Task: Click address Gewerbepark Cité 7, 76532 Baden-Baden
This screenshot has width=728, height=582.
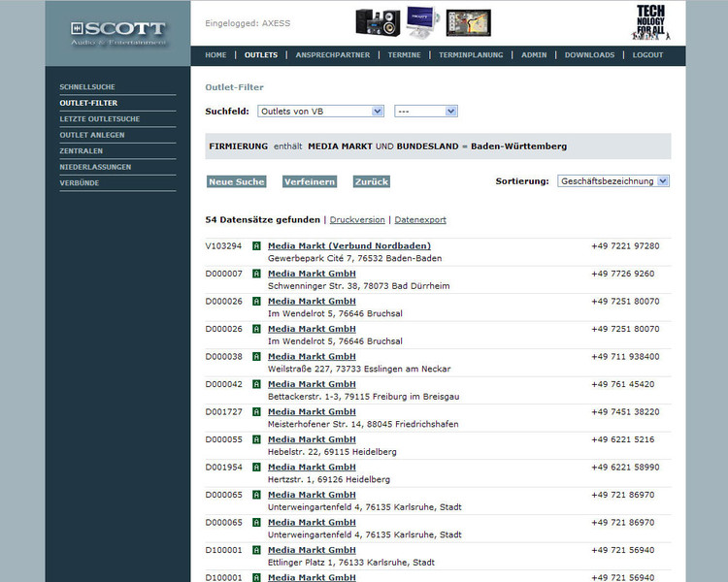Action: pyautogui.click(x=354, y=259)
